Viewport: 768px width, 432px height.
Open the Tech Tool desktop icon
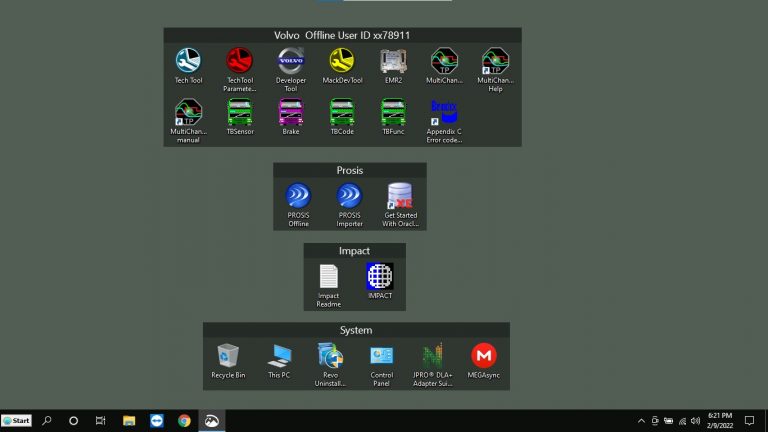[x=188, y=61]
